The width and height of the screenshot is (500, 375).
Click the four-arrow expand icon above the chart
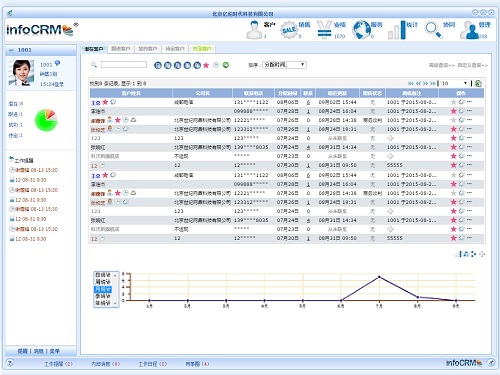482,254
